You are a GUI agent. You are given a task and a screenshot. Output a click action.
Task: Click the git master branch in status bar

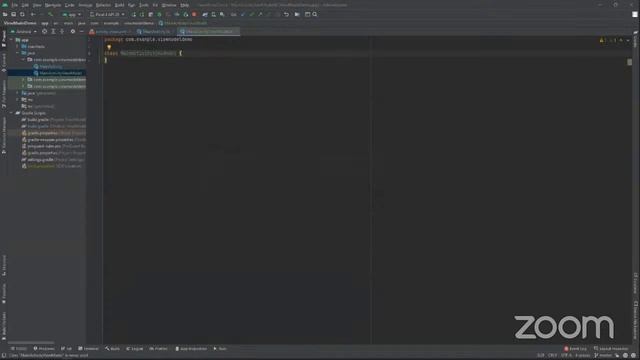pyautogui.click(x=603, y=356)
